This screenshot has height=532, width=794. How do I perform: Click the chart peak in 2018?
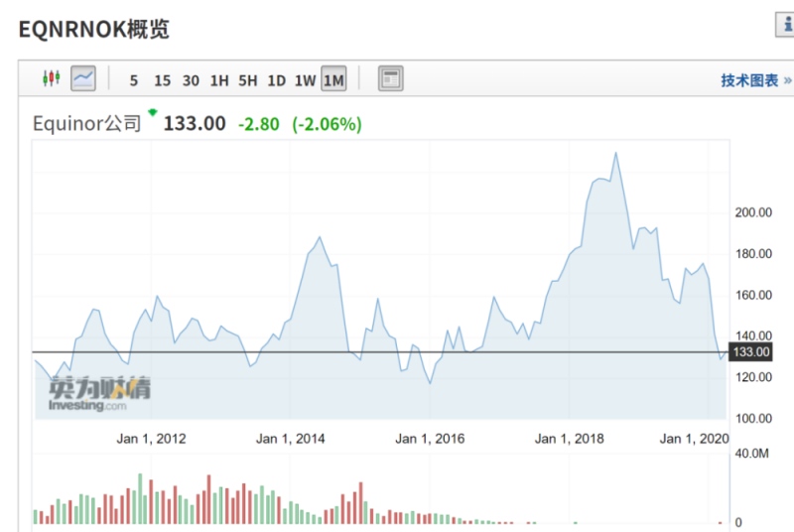pos(616,154)
